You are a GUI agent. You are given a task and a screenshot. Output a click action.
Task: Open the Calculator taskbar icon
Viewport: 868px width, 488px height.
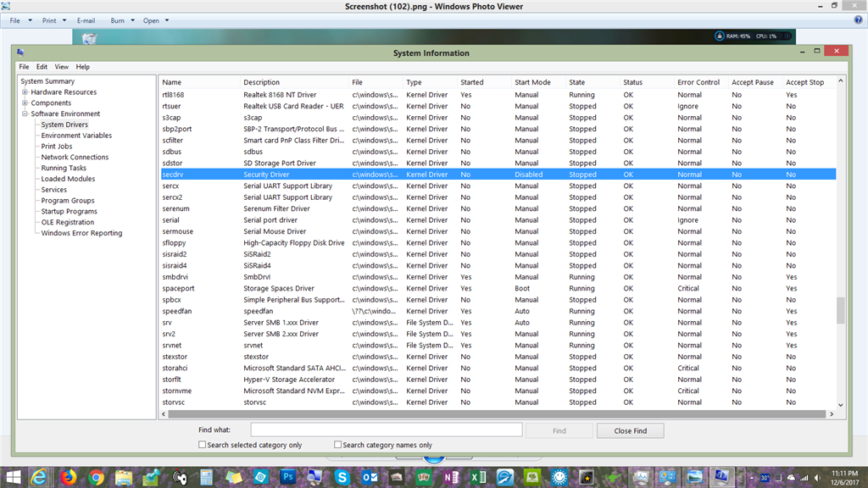[207, 477]
